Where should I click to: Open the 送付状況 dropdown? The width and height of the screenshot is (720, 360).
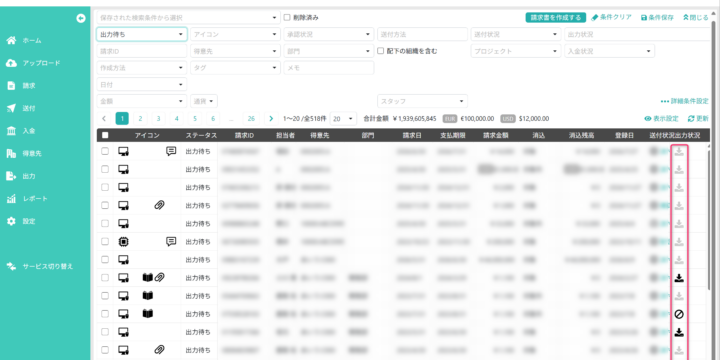pos(516,34)
